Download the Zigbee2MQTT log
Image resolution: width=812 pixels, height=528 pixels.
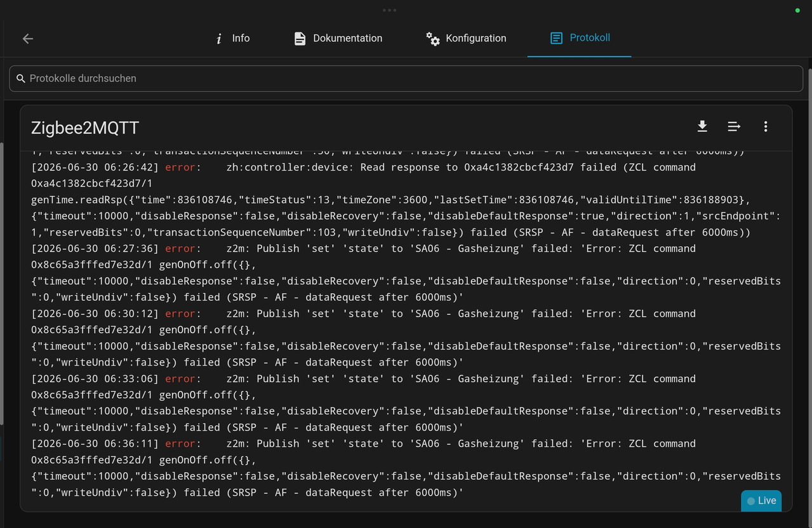click(x=702, y=127)
